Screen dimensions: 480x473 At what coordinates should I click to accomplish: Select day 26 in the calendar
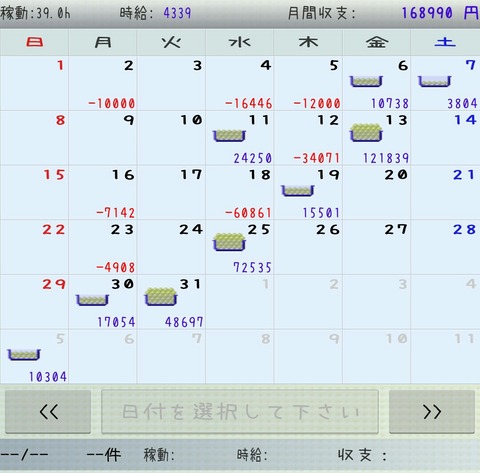(x=308, y=247)
